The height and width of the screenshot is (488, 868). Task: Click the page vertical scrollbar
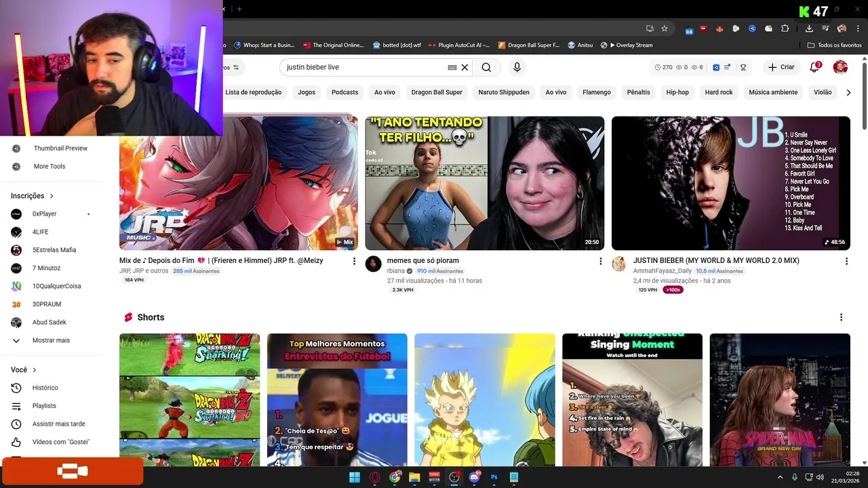(x=865, y=95)
